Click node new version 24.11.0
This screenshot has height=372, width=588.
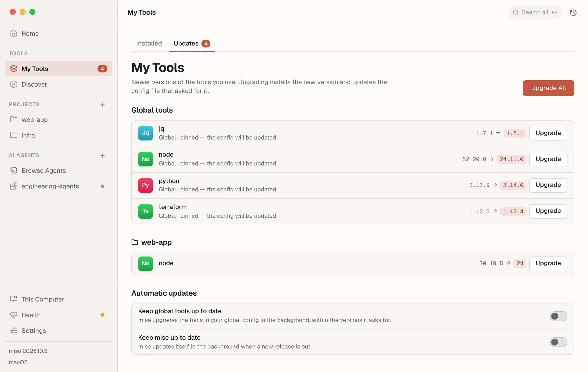[x=511, y=159]
